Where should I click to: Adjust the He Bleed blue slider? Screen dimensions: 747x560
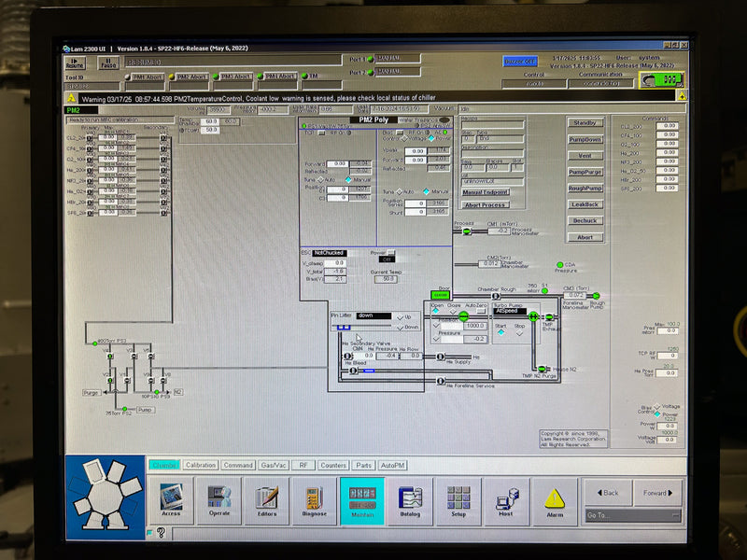pos(368,370)
